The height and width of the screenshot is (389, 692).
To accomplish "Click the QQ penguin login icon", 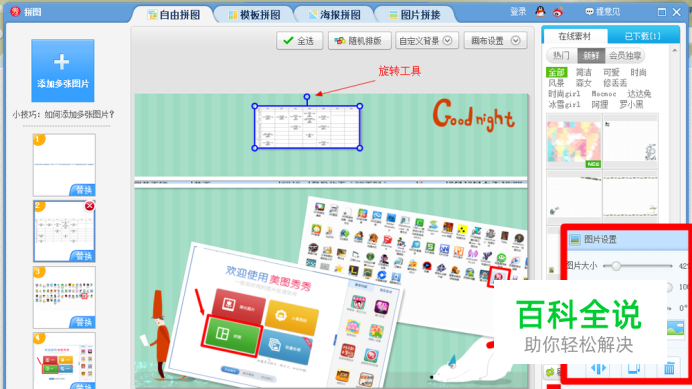I will pos(540,11).
